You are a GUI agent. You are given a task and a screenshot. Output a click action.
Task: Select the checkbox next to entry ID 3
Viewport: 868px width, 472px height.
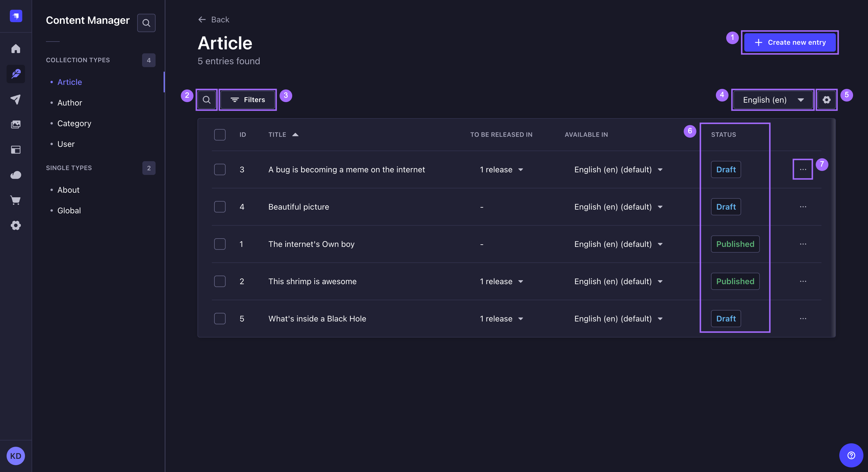click(220, 169)
